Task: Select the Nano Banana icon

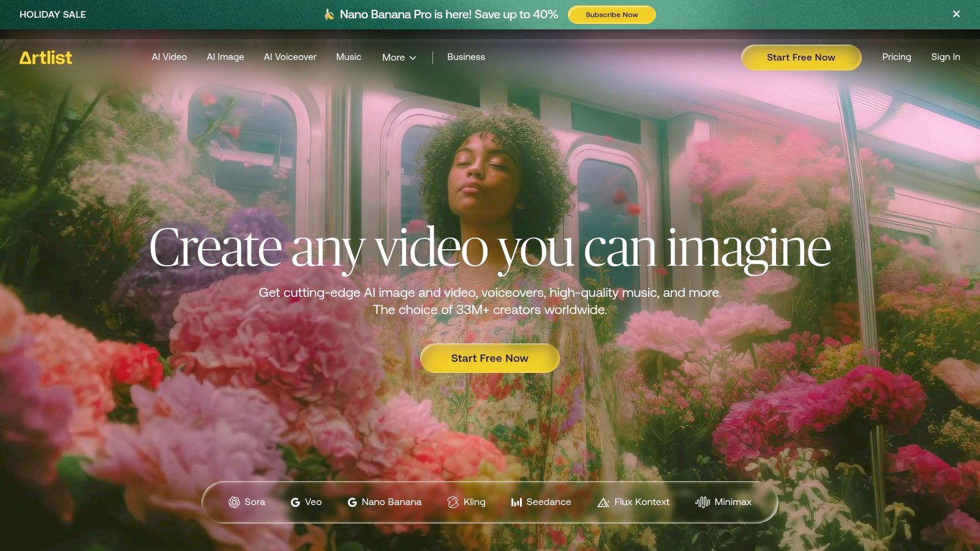Action: point(352,502)
